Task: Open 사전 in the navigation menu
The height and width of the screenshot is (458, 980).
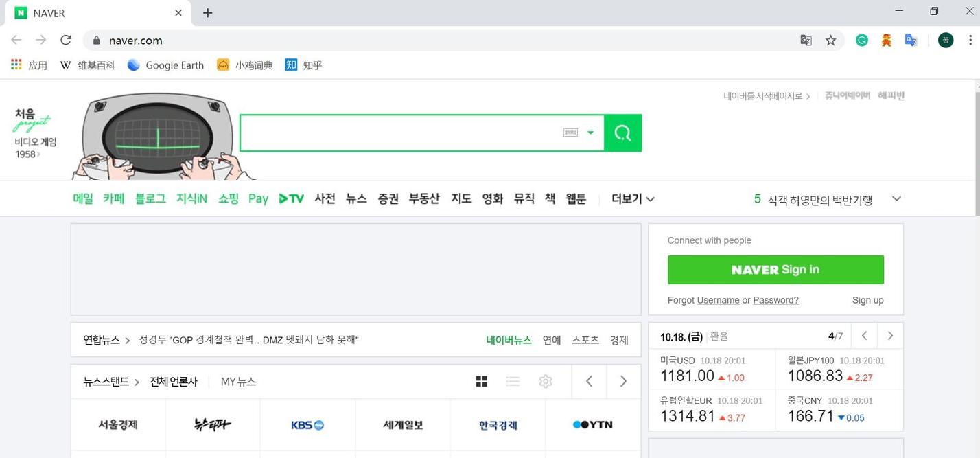Action: [x=325, y=198]
